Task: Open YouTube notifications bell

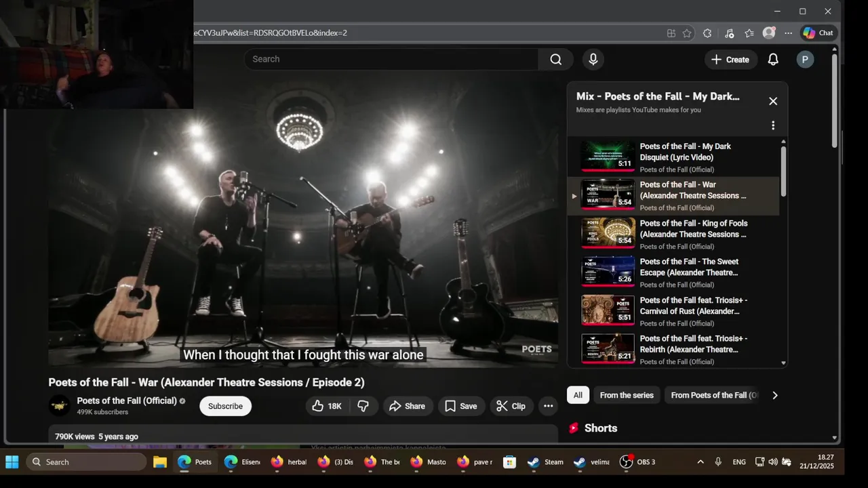Action: pos(773,60)
